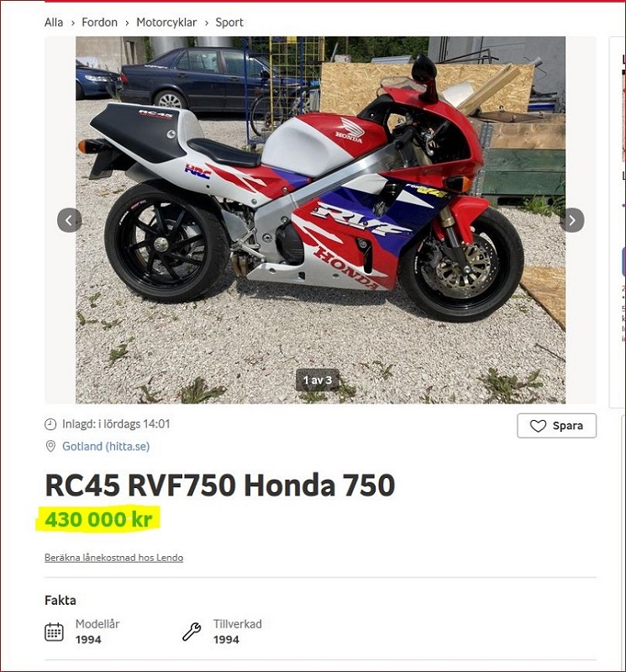Click the 1 av 3 photo counter

tap(318, 380)
